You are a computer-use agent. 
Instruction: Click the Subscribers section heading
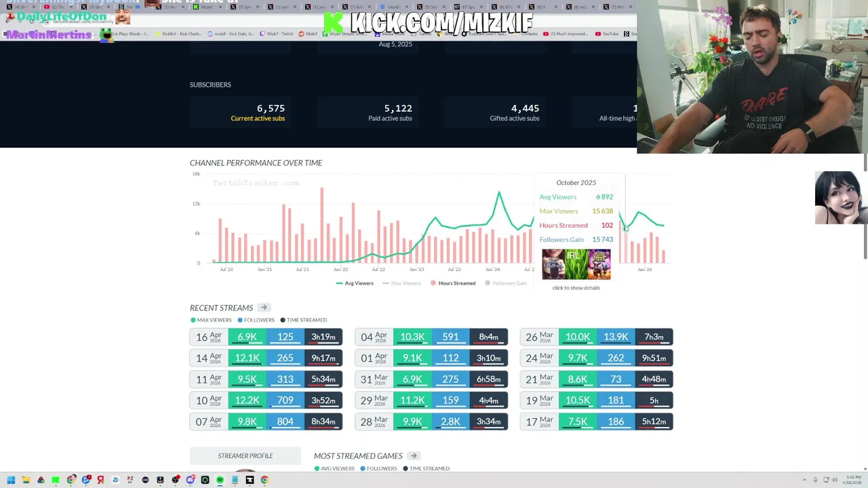click(x=210, y=85)
